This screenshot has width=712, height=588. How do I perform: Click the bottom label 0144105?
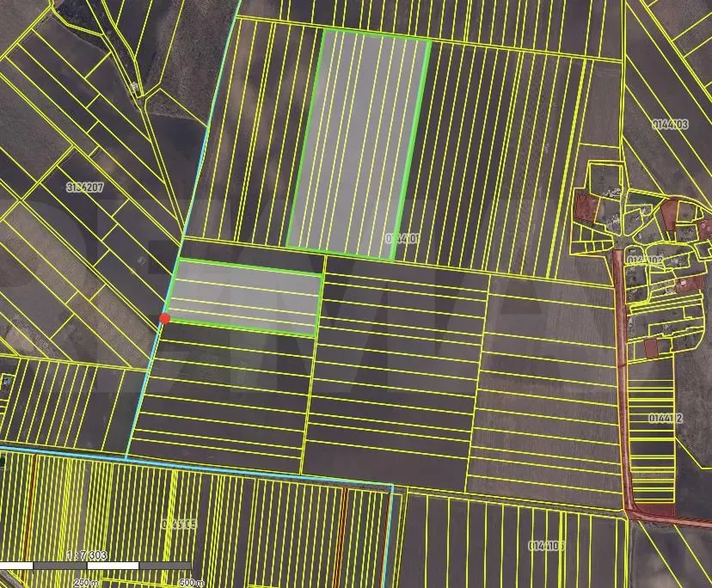[180, 522]
